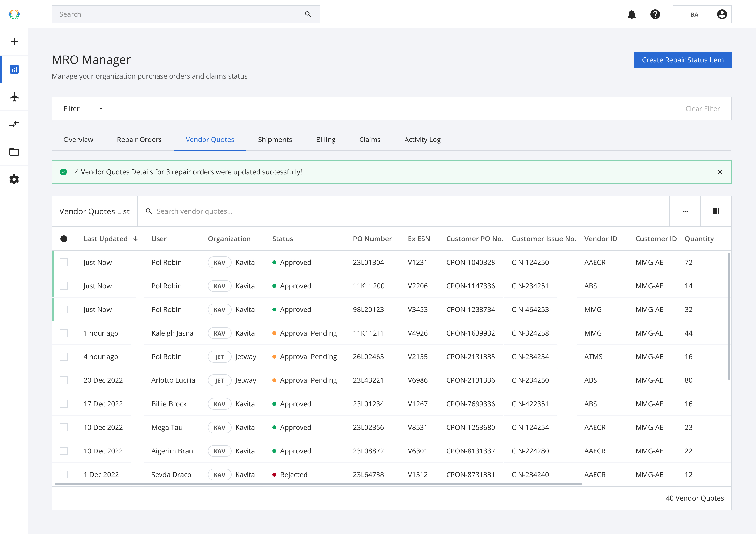Click the Vendor Quotes List title
The image size is (756, 534).
pos(94,211)
